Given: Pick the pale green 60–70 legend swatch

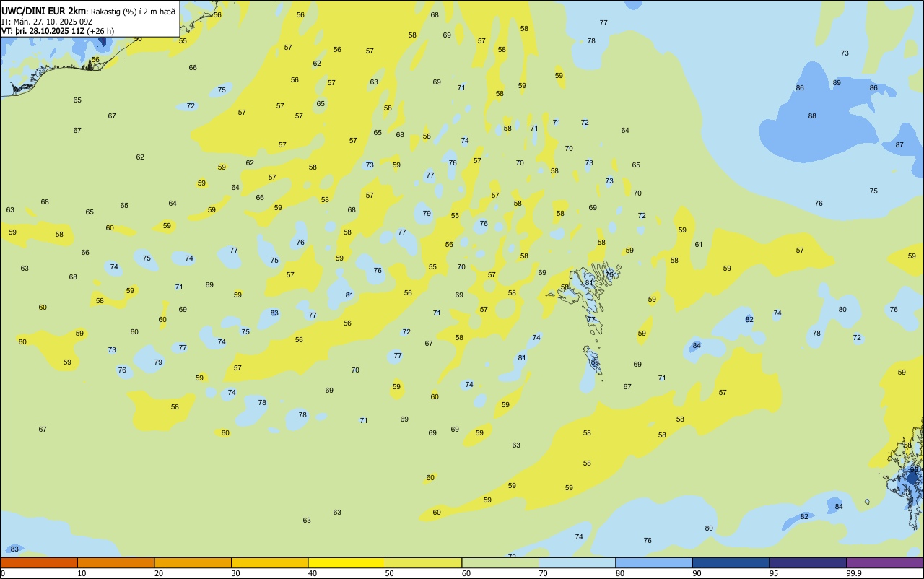Looking at the screenshot, I should pos(500,562).
